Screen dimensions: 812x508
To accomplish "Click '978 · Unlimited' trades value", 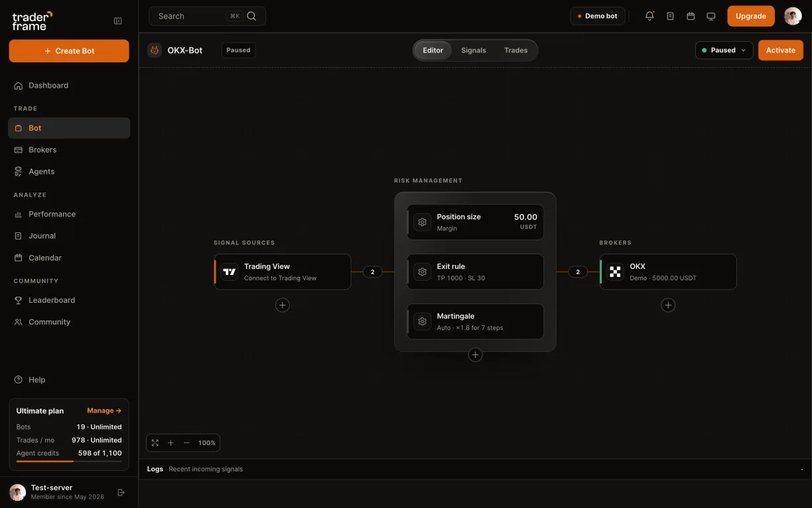I will tap(97, 440).
